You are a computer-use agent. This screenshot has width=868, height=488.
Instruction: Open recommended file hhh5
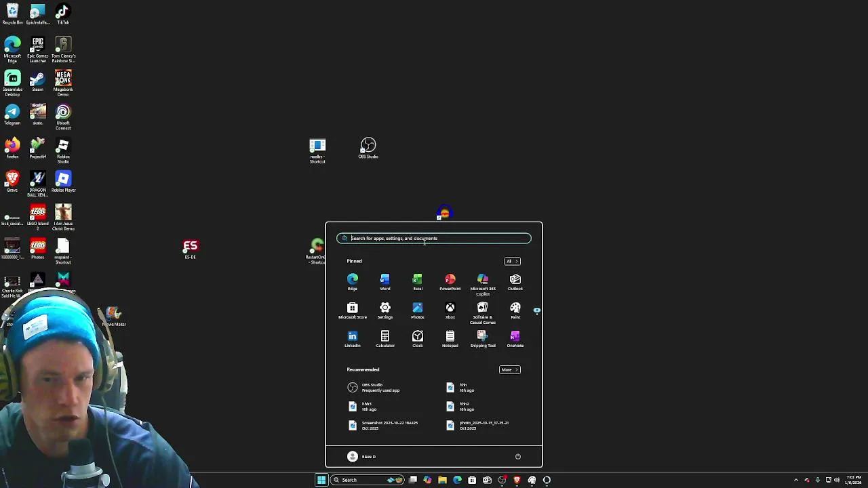click(x=363, y=406)
